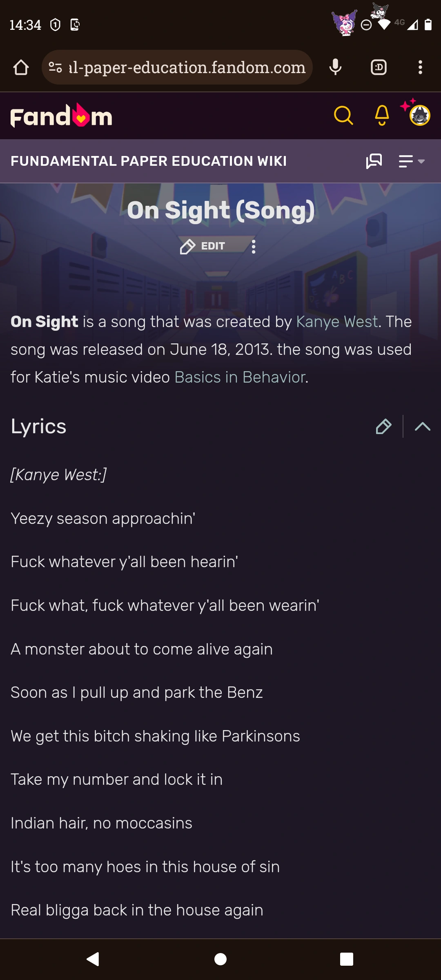Image resolution: width=441 pixels, height=980 pixels.
Task: Edit the Lyrics section pencil icon
Action: [383, 427]
